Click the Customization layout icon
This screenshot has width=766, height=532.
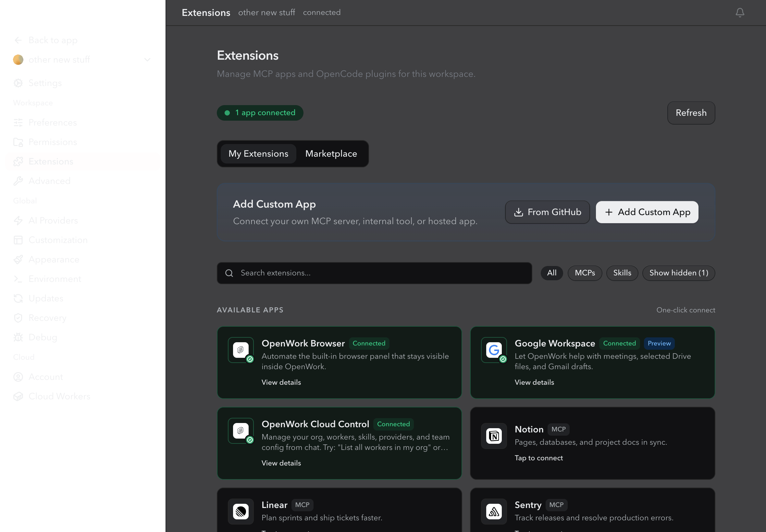18,240
